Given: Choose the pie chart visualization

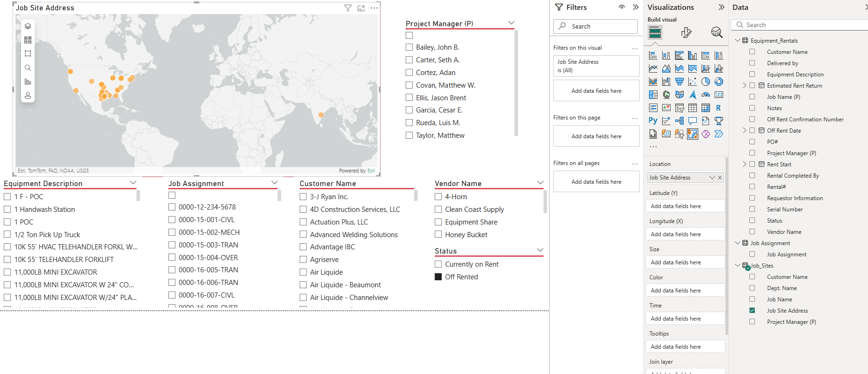Looking at the screenshot, I should [706, 82].
